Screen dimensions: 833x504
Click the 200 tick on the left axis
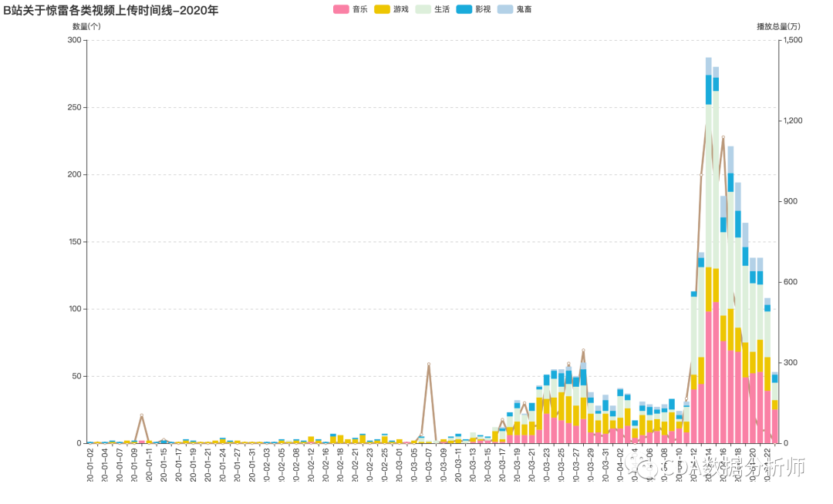(x=74, y=174)
